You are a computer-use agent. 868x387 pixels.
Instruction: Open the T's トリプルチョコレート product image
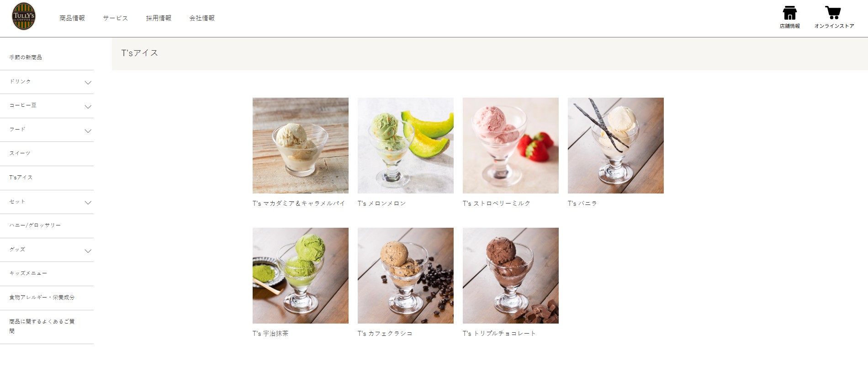point(511,276)
